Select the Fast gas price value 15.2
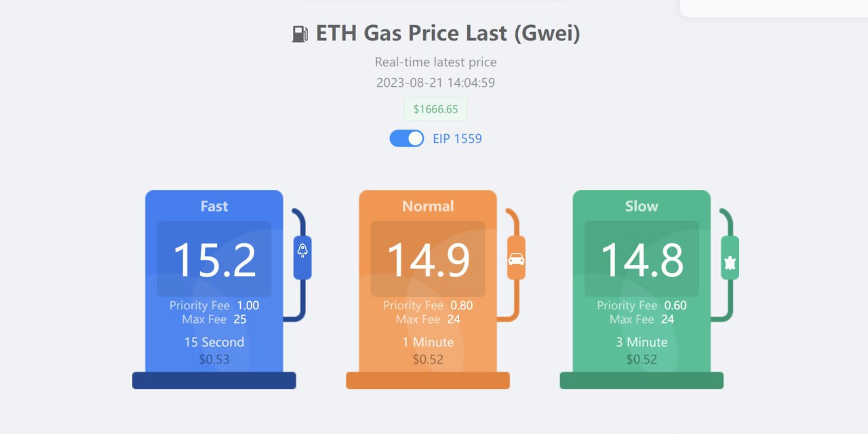868x434 pixels. pos(214,260)
